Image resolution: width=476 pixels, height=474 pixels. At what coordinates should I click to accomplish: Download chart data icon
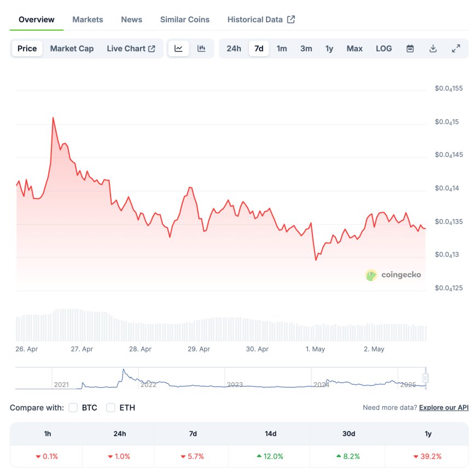pyautogui.click(x=433, y=49)
